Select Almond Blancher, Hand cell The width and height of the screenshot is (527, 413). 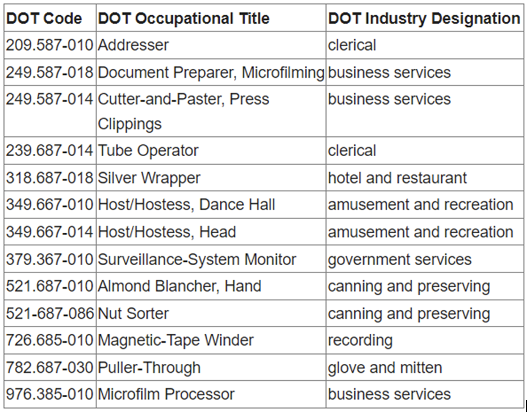211,286
